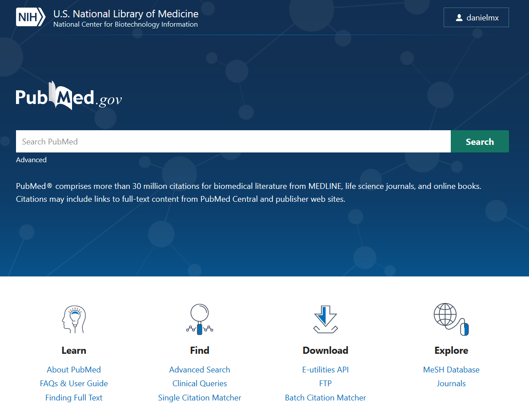Open the About PubMed link
The height and width of the screenshot is (420, 529).
[x=74, y=370]
